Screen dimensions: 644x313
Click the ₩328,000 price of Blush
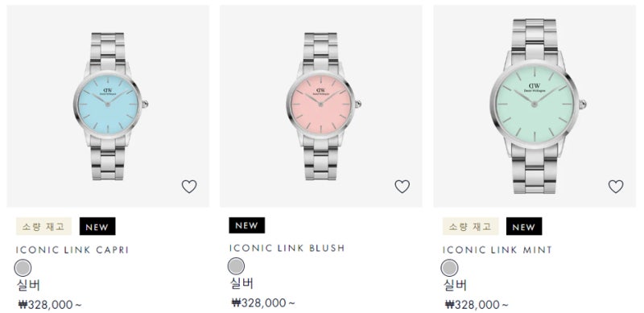[263, 303]
